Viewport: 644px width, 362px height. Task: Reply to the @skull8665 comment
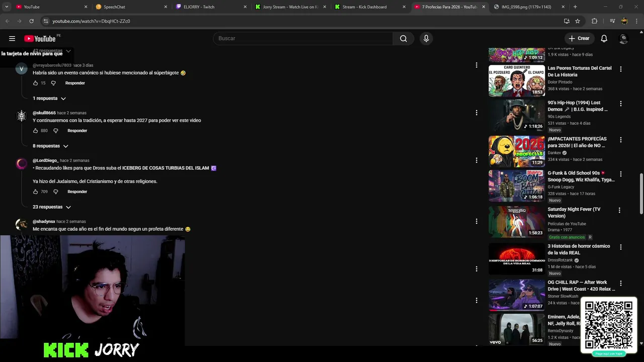pyautogui.click(x=77, y=131)
